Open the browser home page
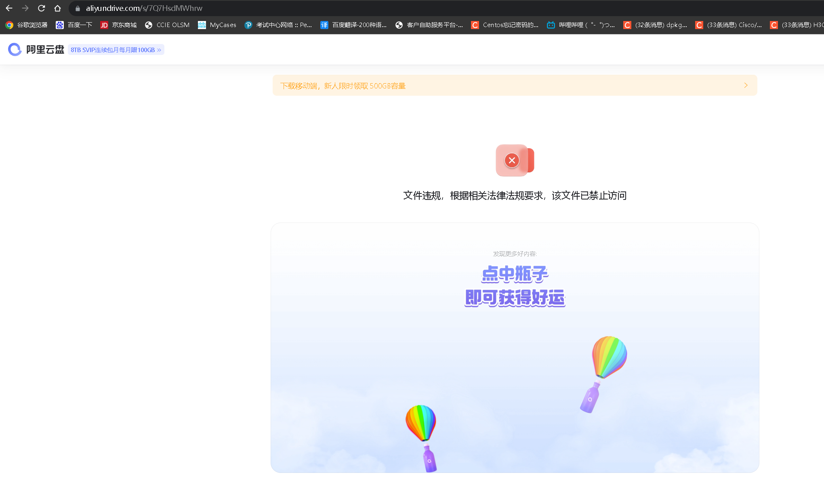The image size is (824, 504). click(58, 8)
